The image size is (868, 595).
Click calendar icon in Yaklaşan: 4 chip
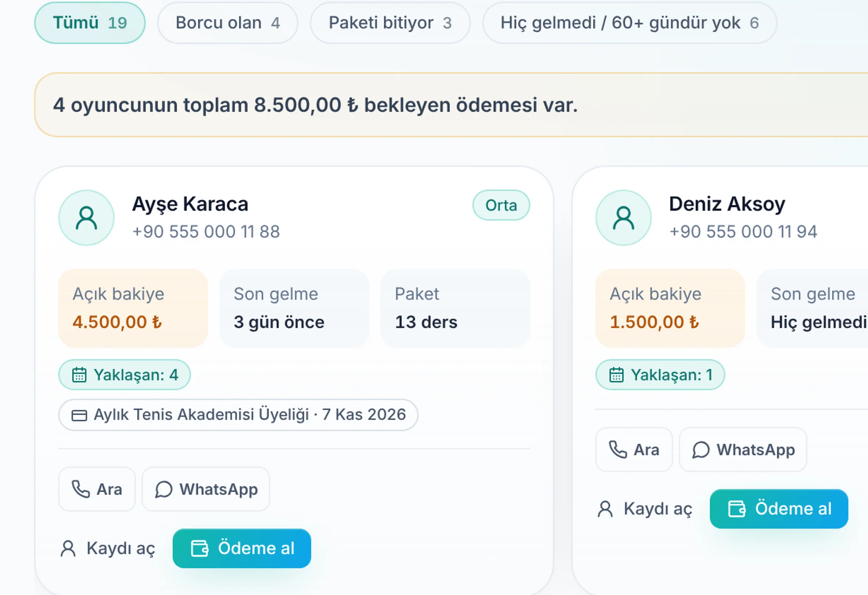[79, 375]
